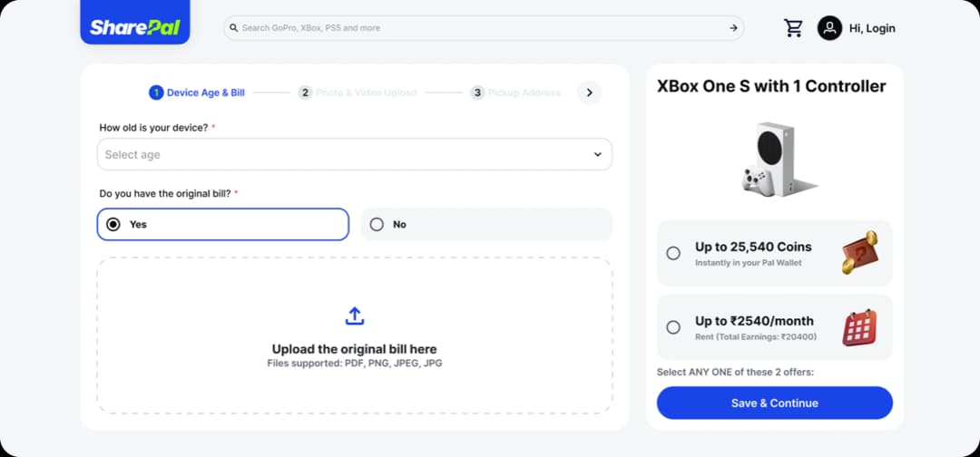Open the shopping cart

click(794, 28)
